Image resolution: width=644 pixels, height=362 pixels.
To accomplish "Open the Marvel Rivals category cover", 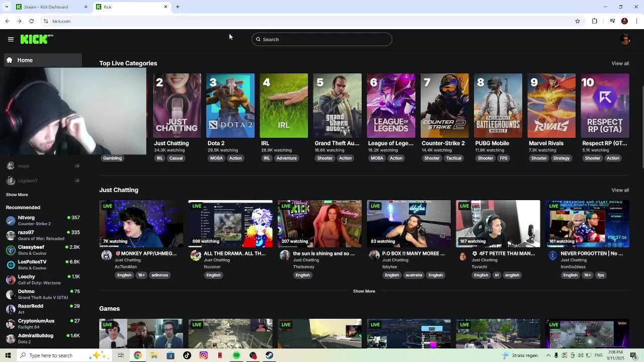I will tap(551, 106).
